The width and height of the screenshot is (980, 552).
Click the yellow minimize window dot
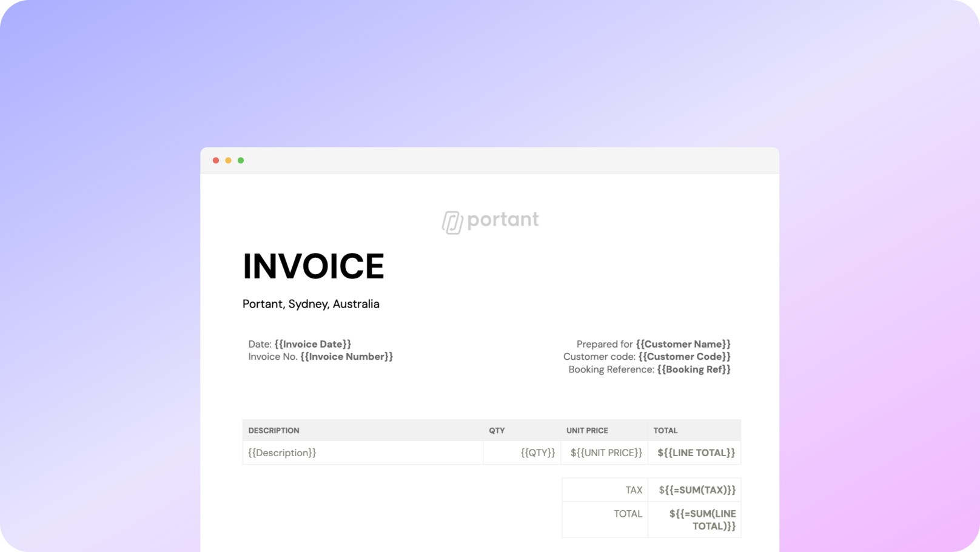pyautogui.click(x=228, y=160)
